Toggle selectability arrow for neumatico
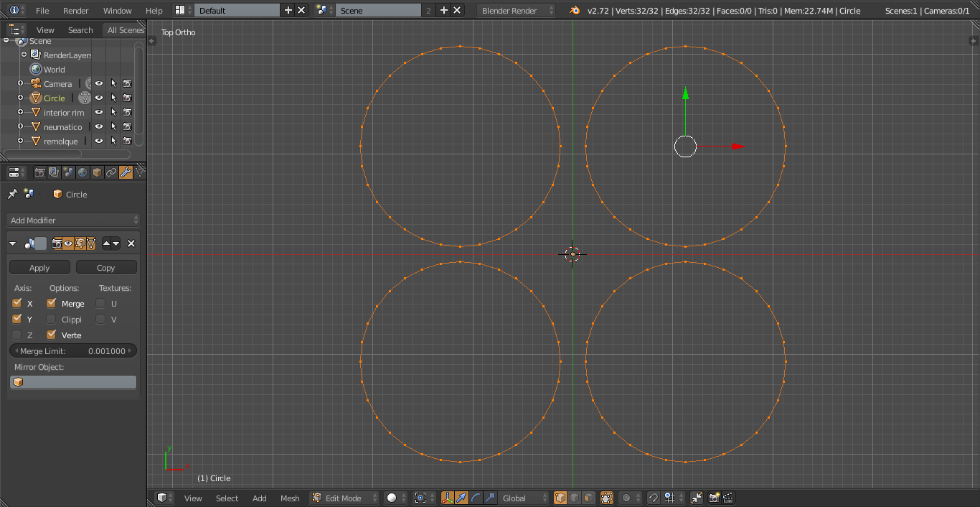 [113, 126]
